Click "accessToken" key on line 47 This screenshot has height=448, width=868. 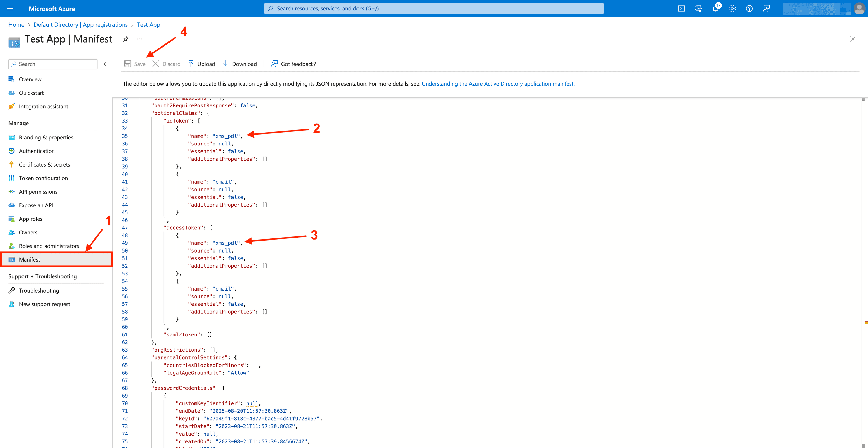(183, 228)
